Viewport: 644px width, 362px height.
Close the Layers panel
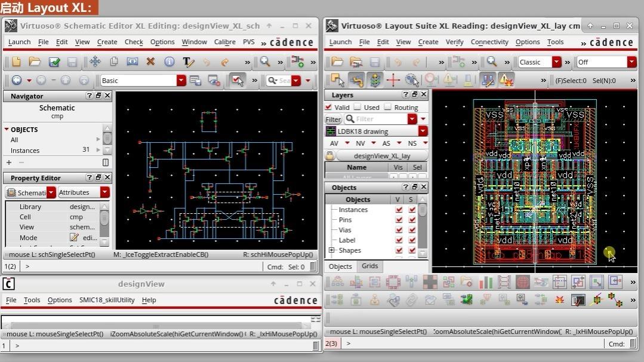[423, 94]
